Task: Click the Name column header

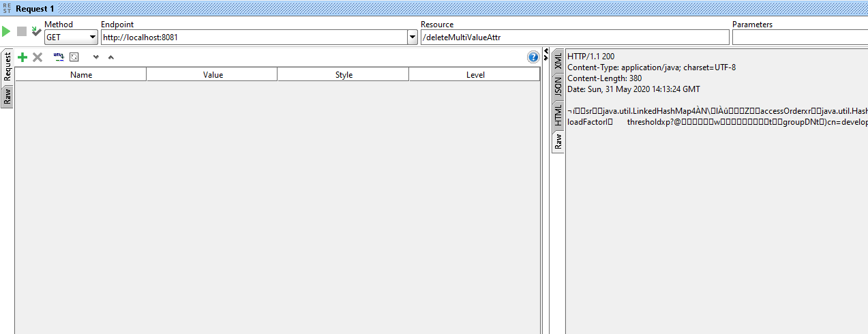Action: 81,75
